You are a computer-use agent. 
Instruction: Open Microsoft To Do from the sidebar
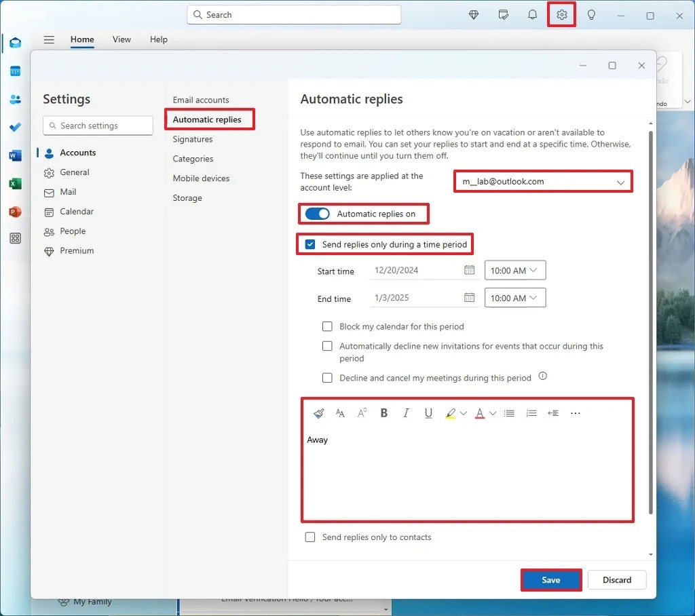[x=15, y=127]
